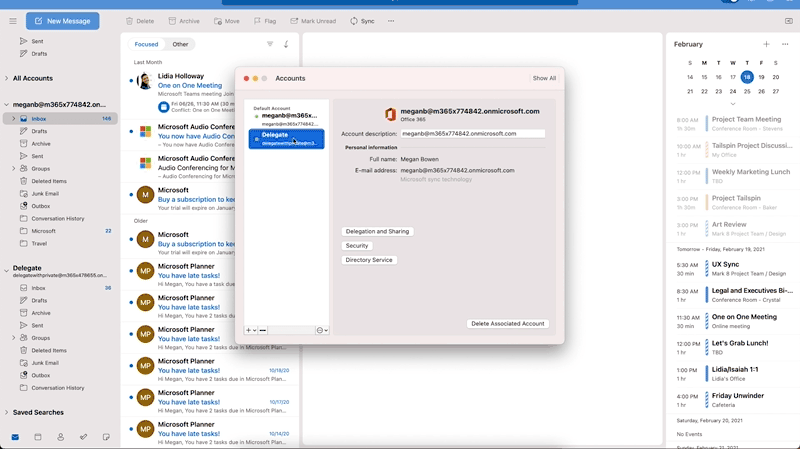Image resolution: width=800 pixels, height=449 pixels.
Task: Switch to Mail view icon in bottom bar
Action: tap(15, 437)
